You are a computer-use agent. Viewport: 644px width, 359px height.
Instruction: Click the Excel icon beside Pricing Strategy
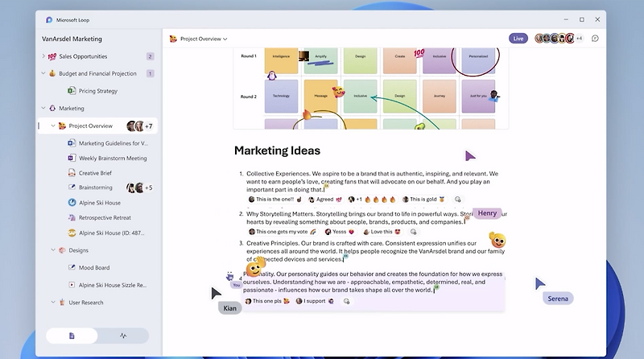pos(72,91)
